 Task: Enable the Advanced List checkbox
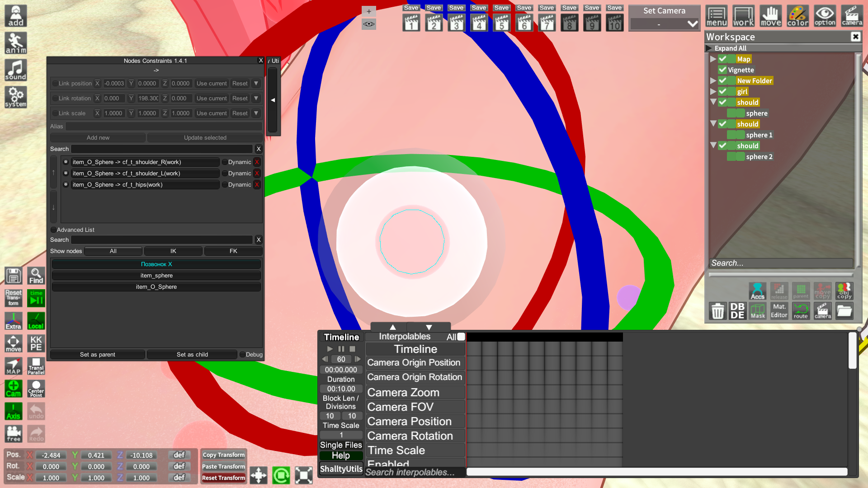click(53, 230)
